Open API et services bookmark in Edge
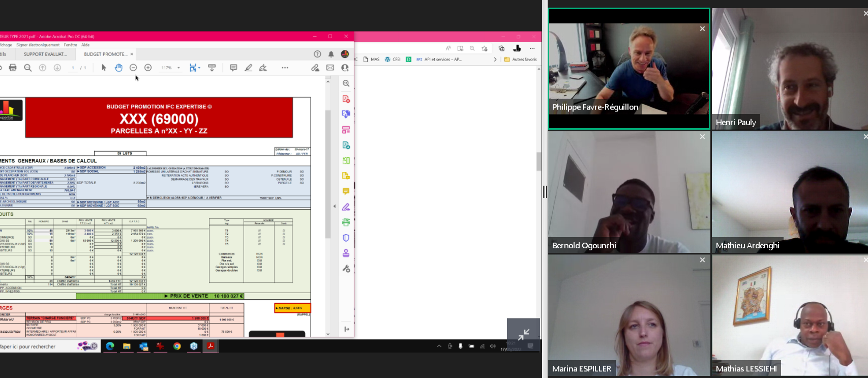Image resolution: width=868 pixels, height=378 pixels. pos(439,60)
